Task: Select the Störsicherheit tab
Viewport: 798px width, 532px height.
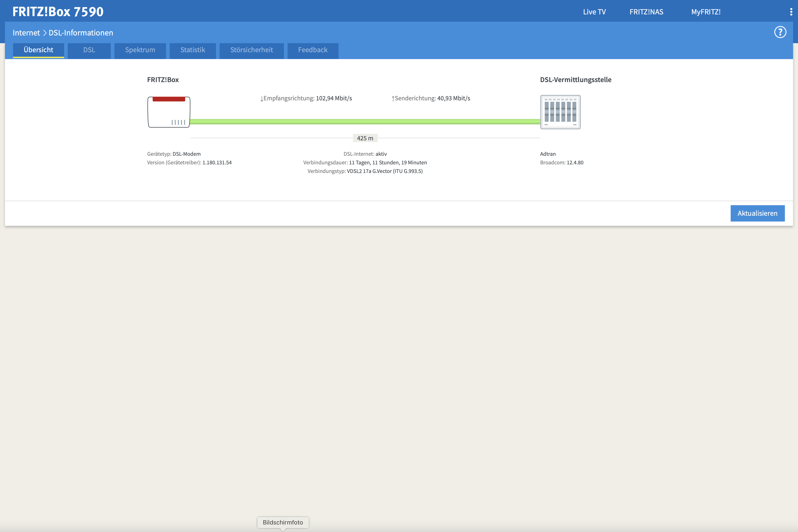Action: [251, 50]
